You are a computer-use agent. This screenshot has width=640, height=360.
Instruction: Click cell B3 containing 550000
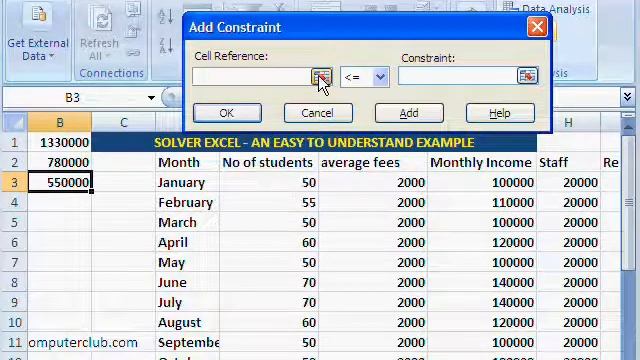60,182
